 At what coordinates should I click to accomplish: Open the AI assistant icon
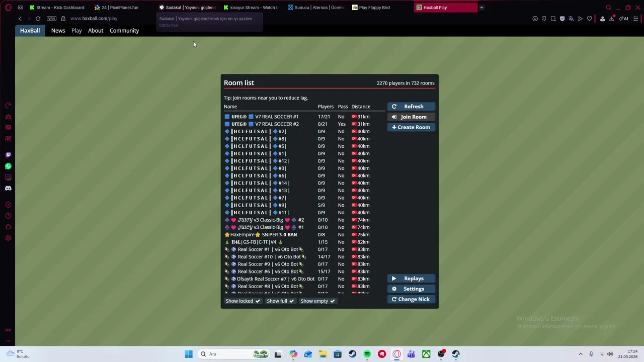click(624, 19)
